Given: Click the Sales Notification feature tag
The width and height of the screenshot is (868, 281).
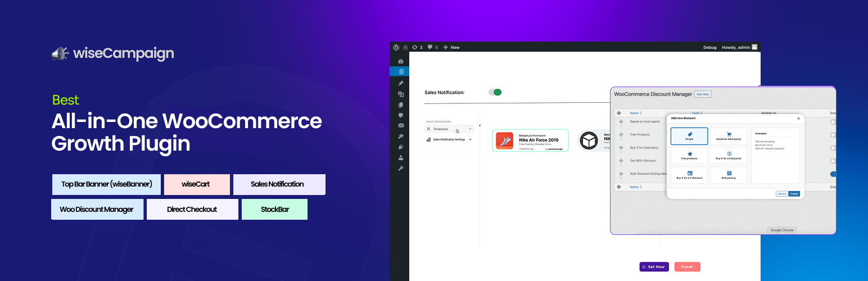Looking at the screenshot, I should point(279,184).
